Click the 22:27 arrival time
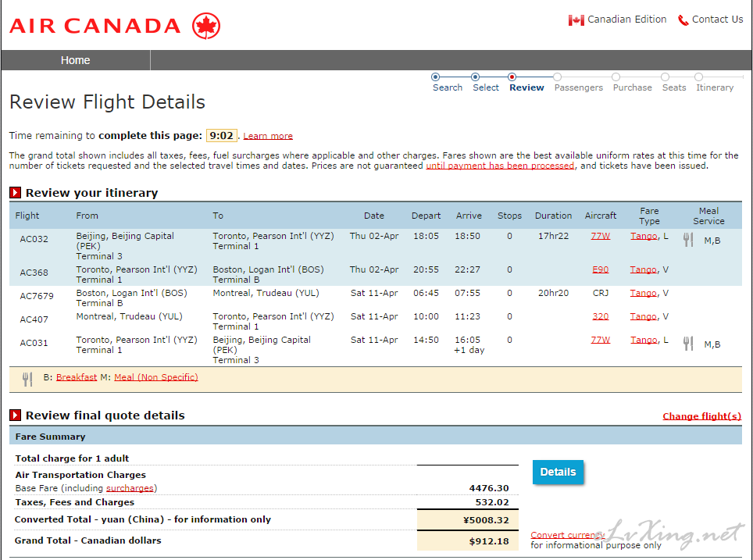Viewport: 753px width, 560px height. coord(467,269)
